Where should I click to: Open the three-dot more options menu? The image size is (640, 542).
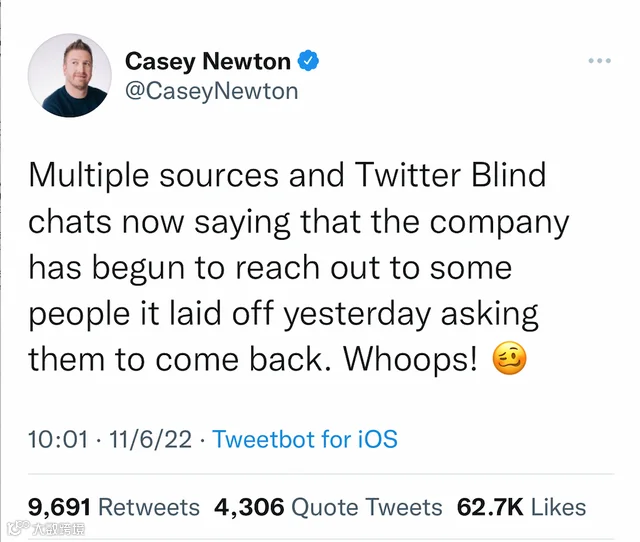pos(600,61)
